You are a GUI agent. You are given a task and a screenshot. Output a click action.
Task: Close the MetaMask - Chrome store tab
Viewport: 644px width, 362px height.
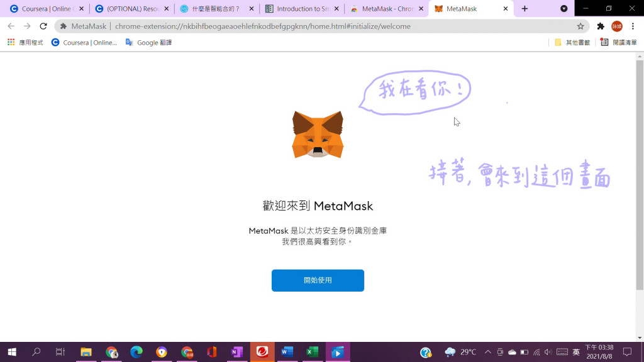point(421,9)
